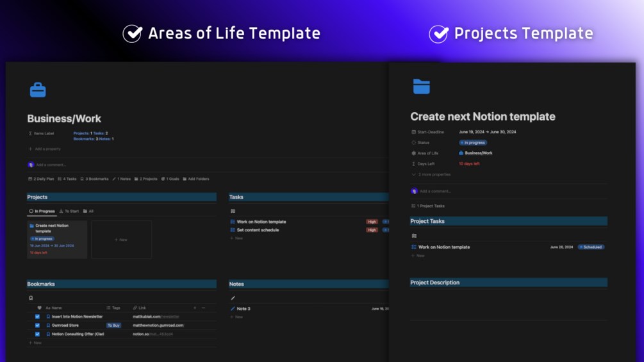Image resolution: width=644 pixels, height=362 pixels.
Task: Click the checklist icon in Project Tasks row
Action: pos(414,247)
